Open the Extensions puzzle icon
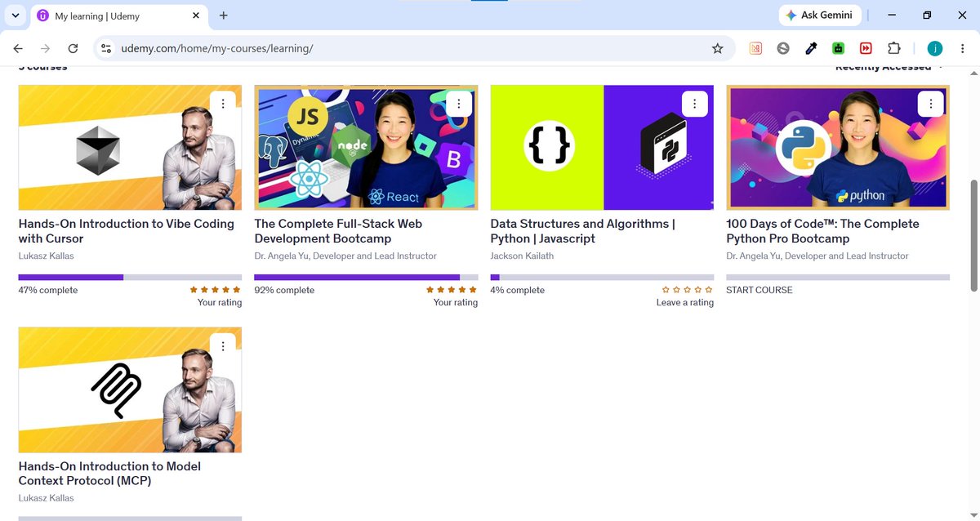 pos(894,48)
